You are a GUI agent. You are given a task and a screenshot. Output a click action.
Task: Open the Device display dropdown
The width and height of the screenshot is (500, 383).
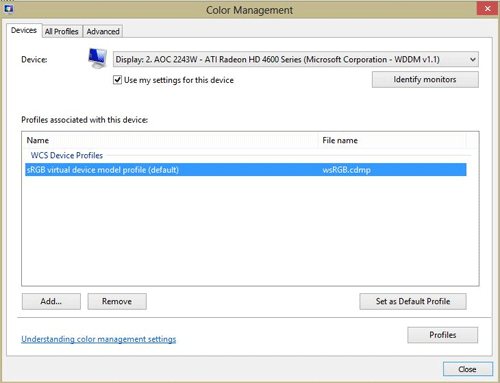[296, 60]
